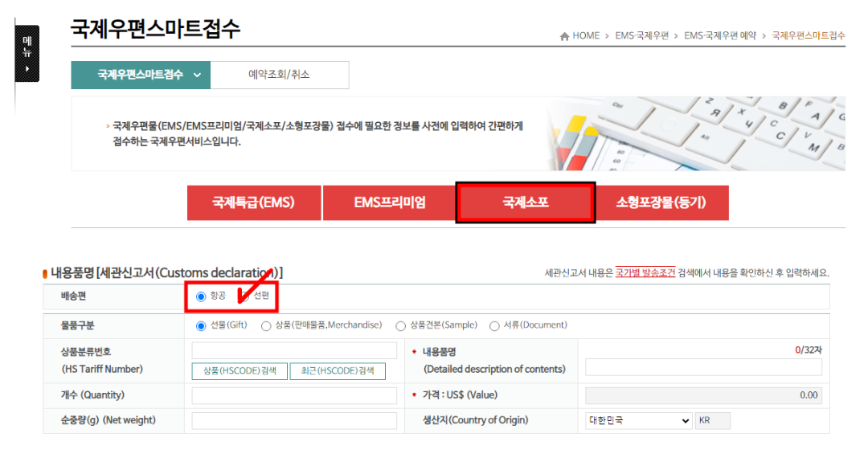Viewport: 868px width, 466px height.
Task: Click the 내용품명 detailed description field
Action: 704,366
